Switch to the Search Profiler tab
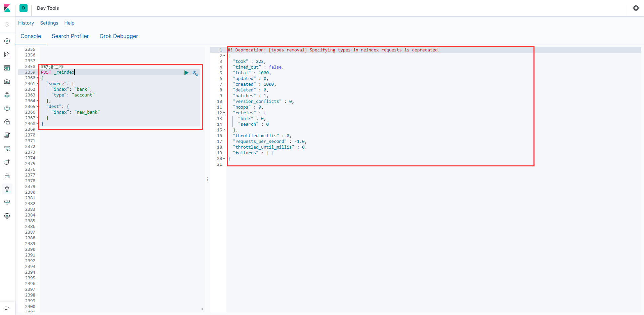 [x=70, y=36]
